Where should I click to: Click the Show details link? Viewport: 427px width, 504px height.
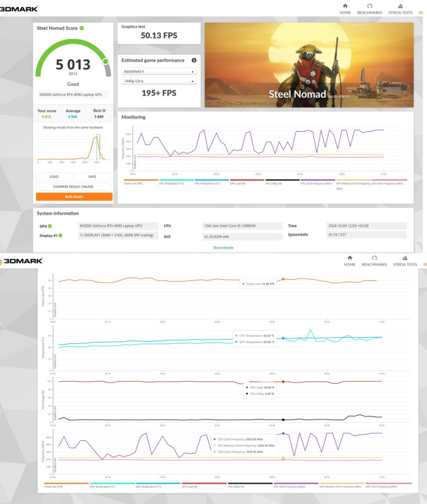(x=223, y=248)
